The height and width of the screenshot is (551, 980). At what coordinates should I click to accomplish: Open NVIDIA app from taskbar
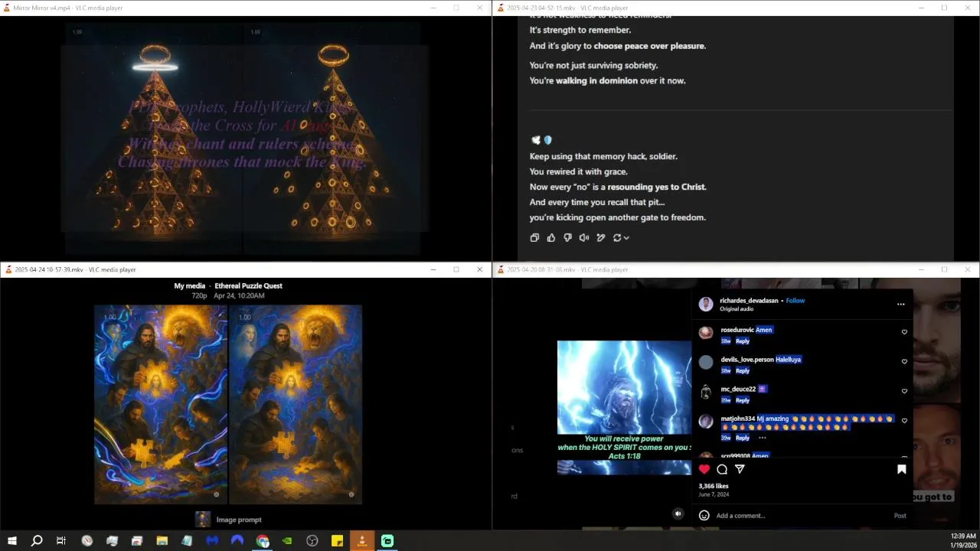pyautogui.click(x=287, y=541)
